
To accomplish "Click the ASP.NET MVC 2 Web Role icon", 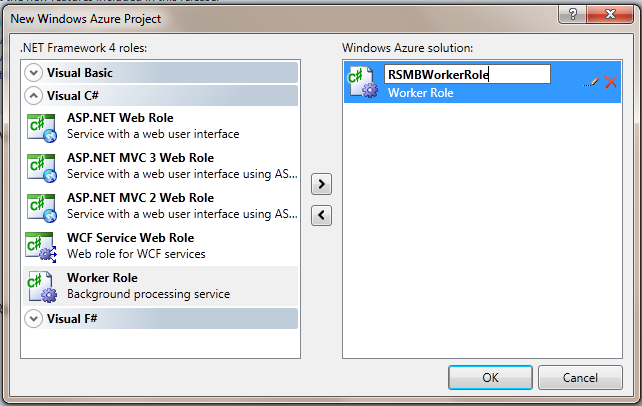I will [x=41, y=208].
